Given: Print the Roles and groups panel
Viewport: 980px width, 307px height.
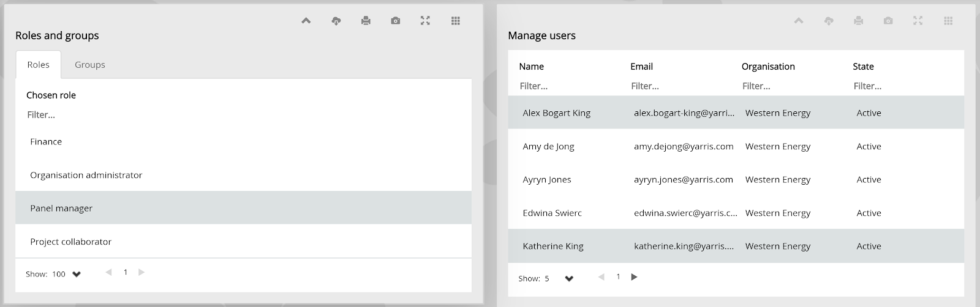Looking at the screenshot, I should tap(366, 21).
